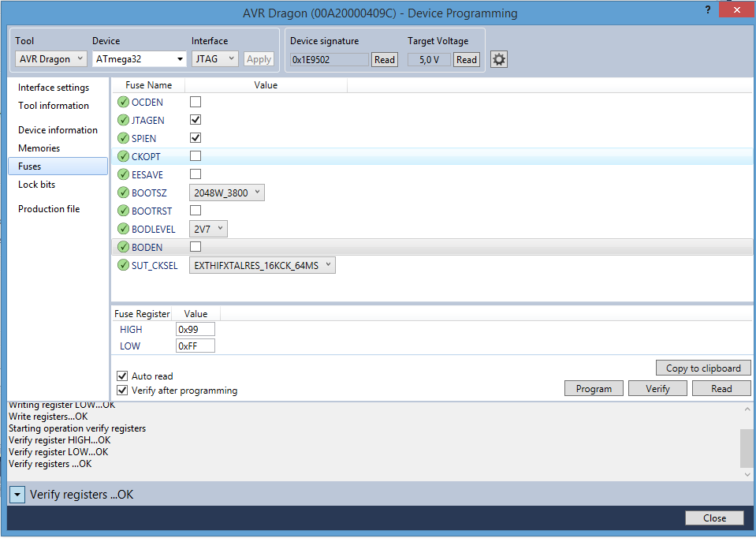Open Interface settings page
Image resolution: width=756 pixels, height=542 pixels.
[x=54, y=88]
